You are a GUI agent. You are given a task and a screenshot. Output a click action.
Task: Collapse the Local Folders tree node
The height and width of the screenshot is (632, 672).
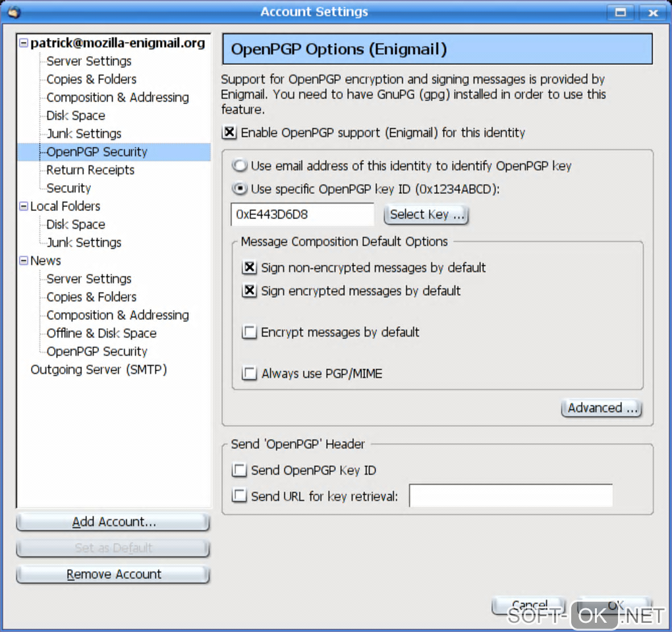point(24,206)
